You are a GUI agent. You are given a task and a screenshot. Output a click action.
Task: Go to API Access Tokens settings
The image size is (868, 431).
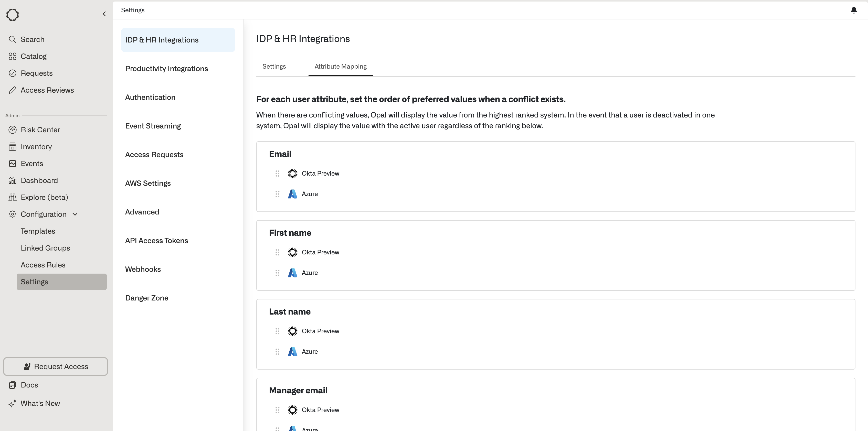[156, 240]
